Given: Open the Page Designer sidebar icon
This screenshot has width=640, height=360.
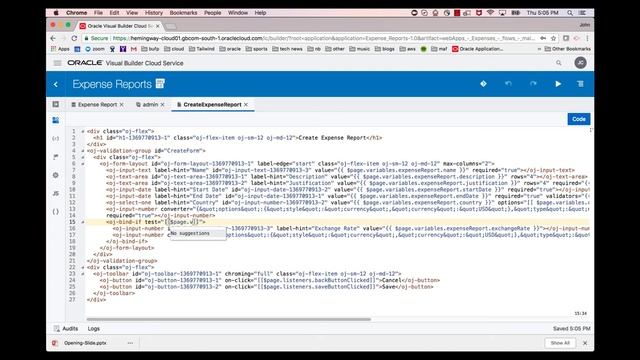Looking at the screenshot, I should pyautogui.click(x=56, y=120).
